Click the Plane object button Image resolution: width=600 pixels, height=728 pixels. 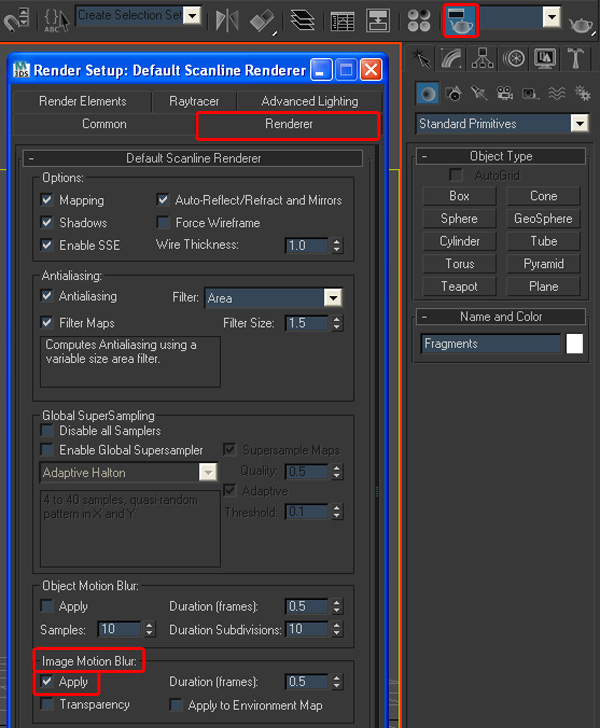pyautogui.click(x=543, y=286)
